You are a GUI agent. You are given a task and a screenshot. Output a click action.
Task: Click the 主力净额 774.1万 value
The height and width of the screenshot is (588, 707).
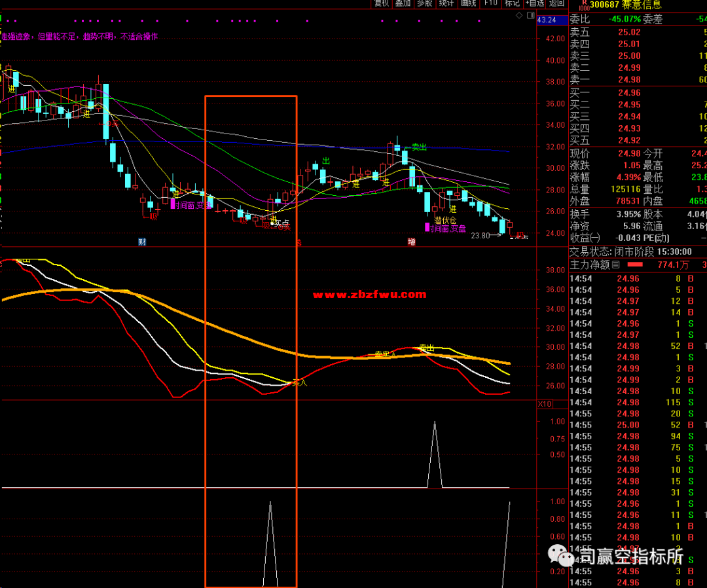tap(673, 265)
